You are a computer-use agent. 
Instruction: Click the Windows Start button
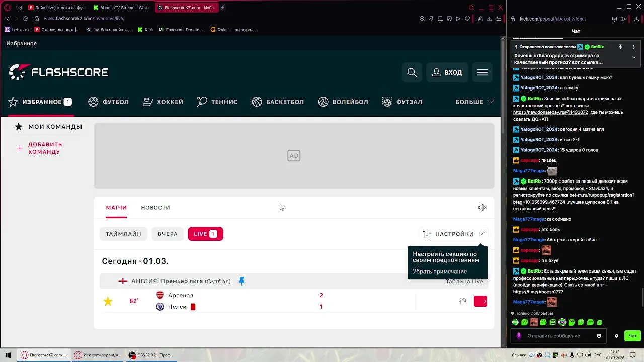8,355
